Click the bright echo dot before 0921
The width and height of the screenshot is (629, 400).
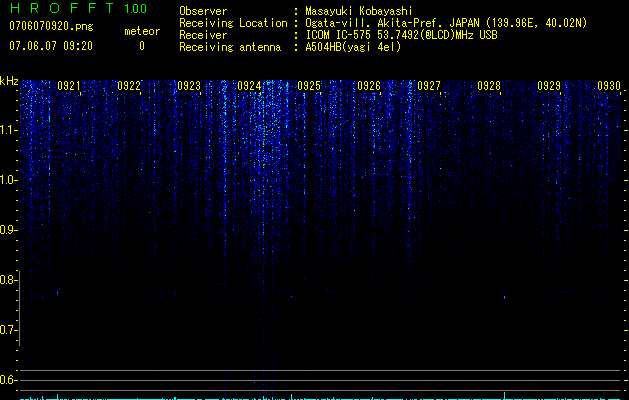pyautogui.click(x=57, y=293)
